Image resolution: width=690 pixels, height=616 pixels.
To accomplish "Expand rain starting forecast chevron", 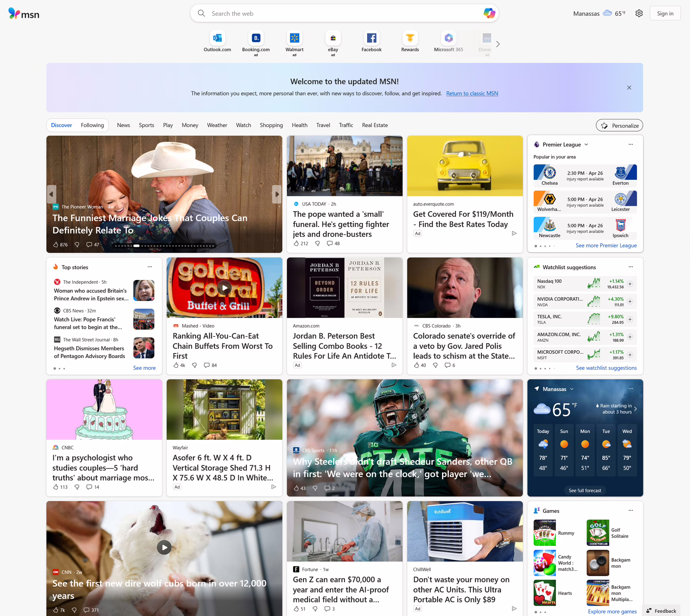I will 635,409.
